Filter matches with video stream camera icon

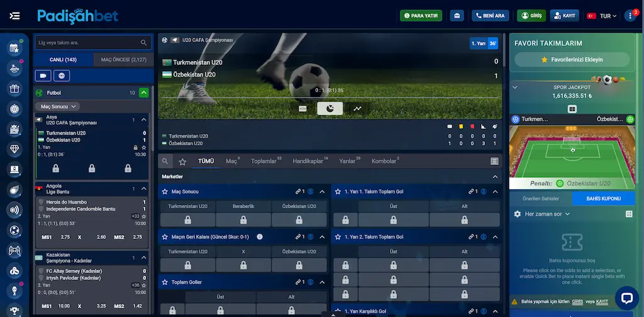[43, 75]
